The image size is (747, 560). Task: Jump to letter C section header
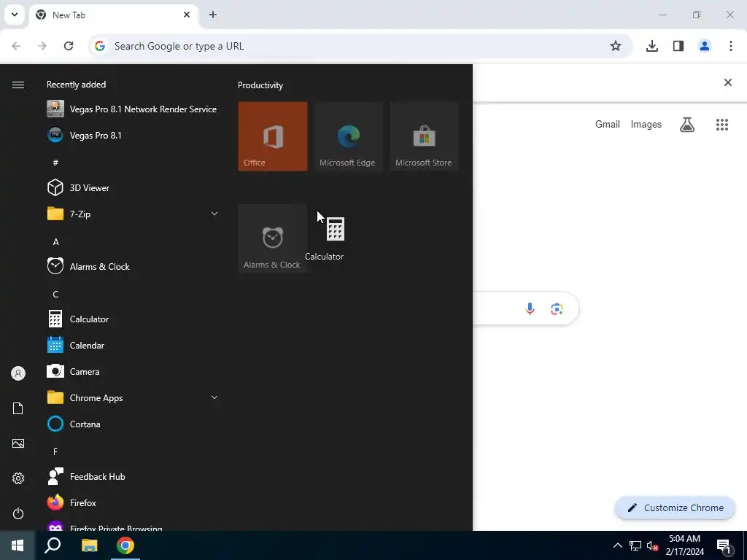55,295
